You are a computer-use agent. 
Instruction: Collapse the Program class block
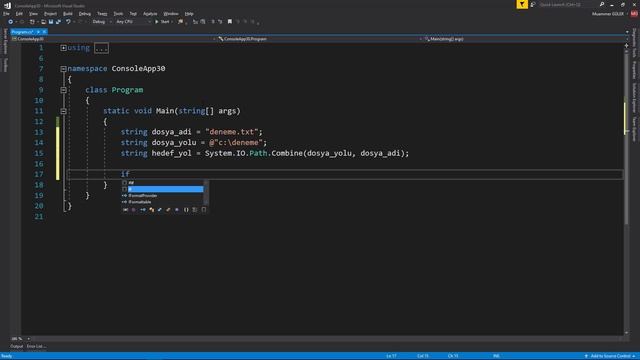coord(63,90)
